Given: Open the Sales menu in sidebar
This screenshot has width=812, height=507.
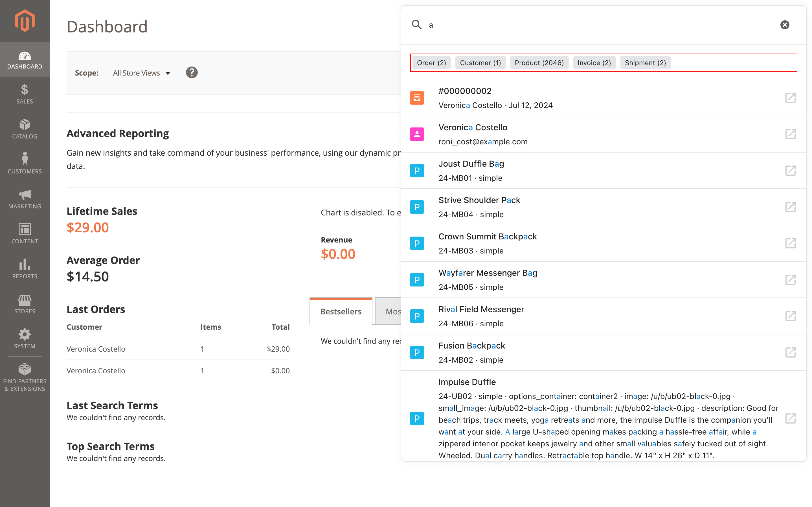Looking at the screenshot, I should (x=25, y=94).
